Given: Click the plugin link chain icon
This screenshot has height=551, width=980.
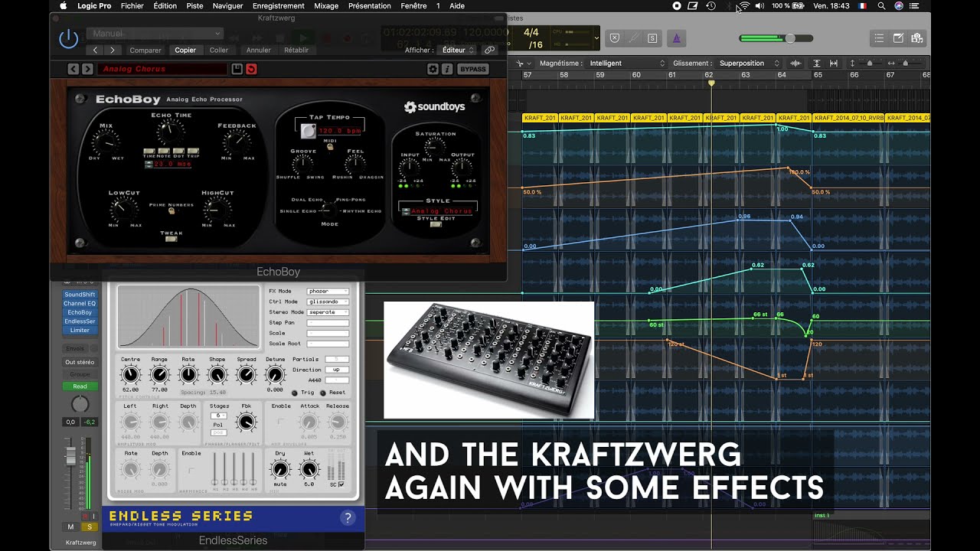Looking at the screenshot, I should coord(490,51).
